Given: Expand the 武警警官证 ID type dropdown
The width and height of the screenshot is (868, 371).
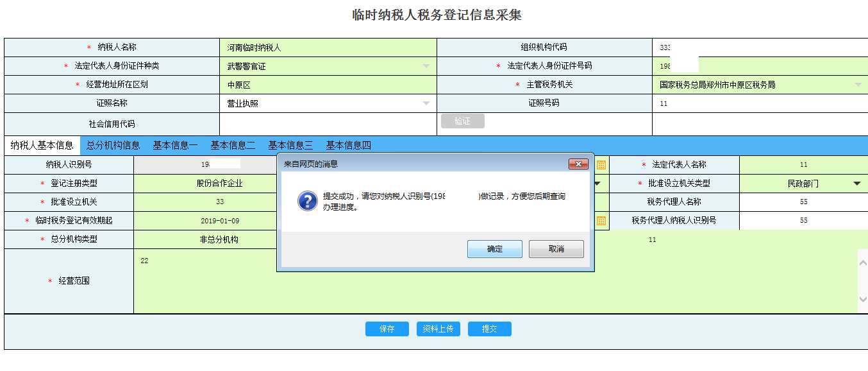Looking at the screenshot, I should (x=426, y=66).
